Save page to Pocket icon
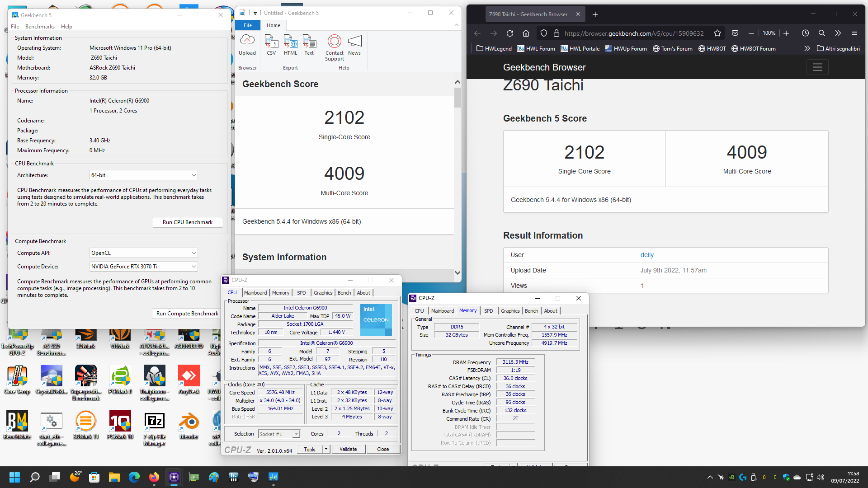This screenshot has width=868, height=488. (x=735, y=33)
